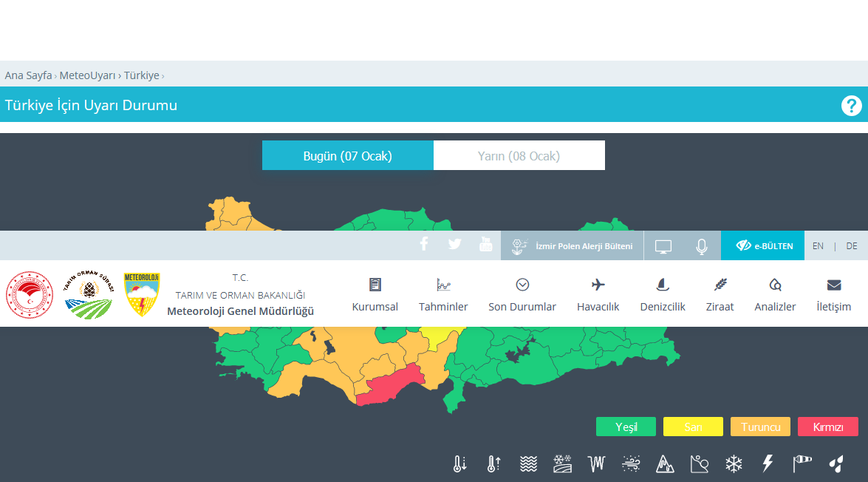Open the Denizcilik menu

click(x=663, y=295)
